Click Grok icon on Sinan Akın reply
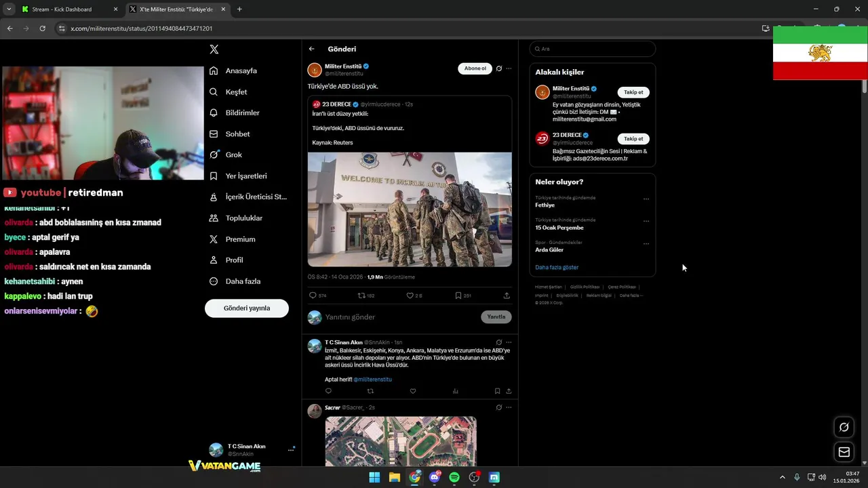Image resolution: width=868 pixels, height=488 pixels. (x=499, y=342)
